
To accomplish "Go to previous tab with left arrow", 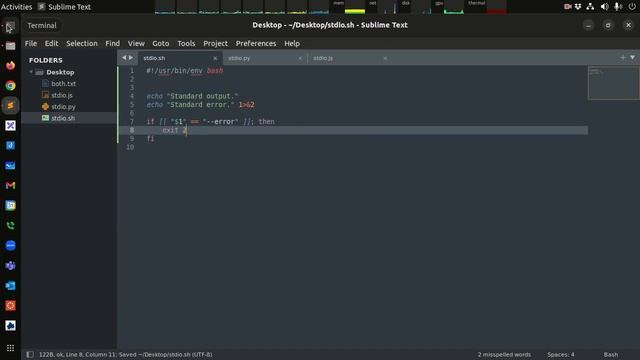I will point(124,58).
